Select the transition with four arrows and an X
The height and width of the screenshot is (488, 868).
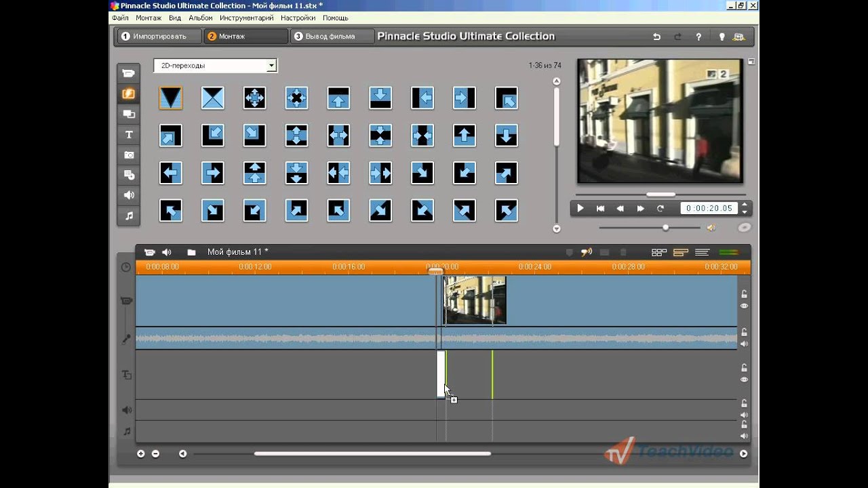(x=297, y=98)
